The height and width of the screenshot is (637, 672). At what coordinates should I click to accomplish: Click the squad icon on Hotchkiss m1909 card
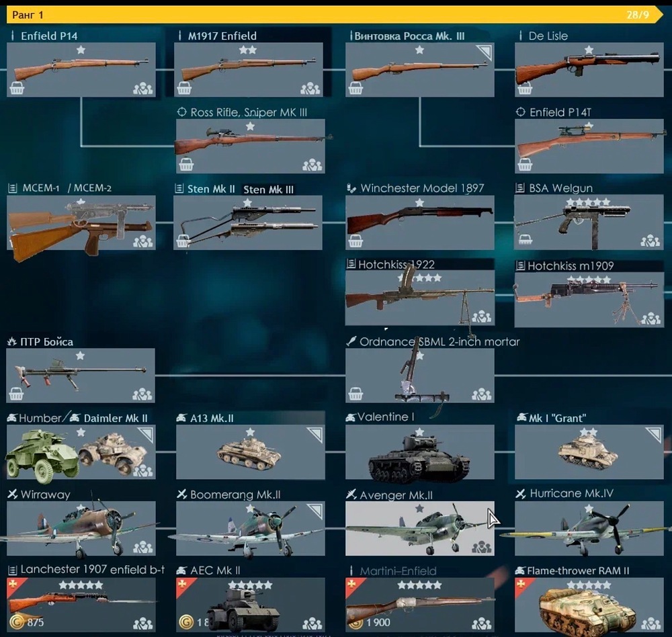651,319
